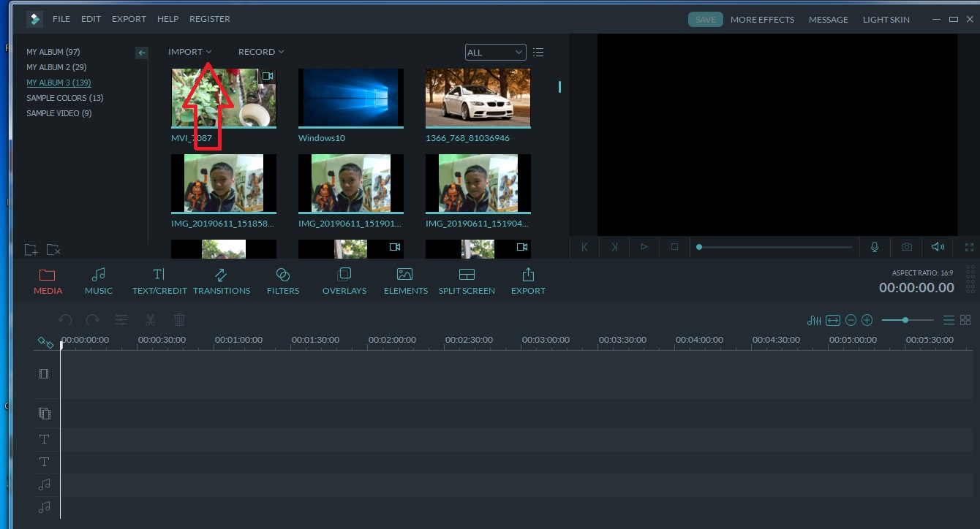The height and width of the screenshot is (529, 980).
Task: Zoom in timeline with plus icon
Action: click(x=867, y=320)
